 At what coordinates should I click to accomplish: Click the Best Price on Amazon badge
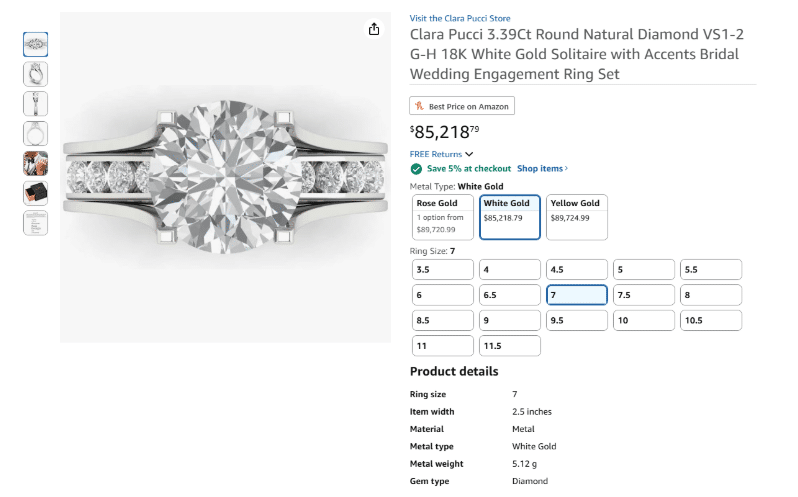click(462, 106)
